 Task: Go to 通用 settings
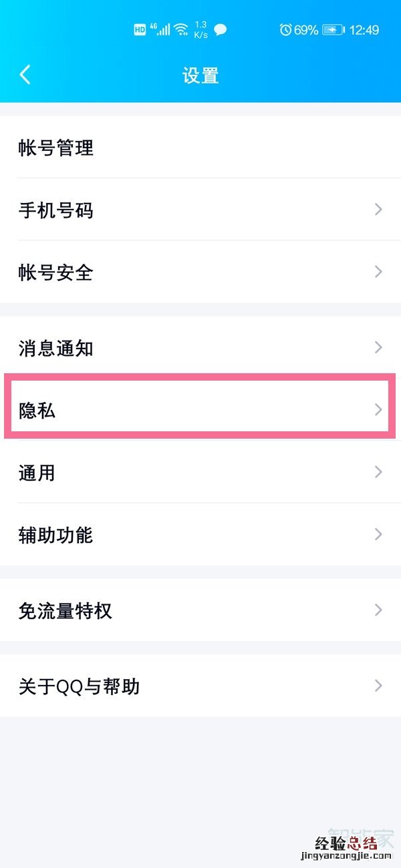(x=37, y=473)
